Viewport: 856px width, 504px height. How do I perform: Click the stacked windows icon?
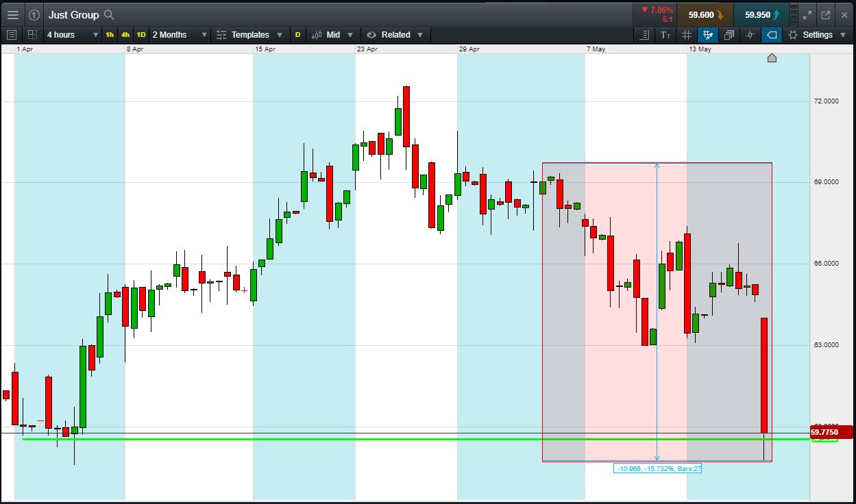point(729,35)
